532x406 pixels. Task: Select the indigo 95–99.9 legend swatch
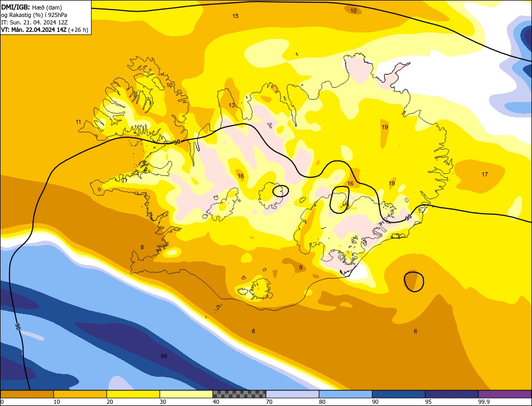[452, 394]
